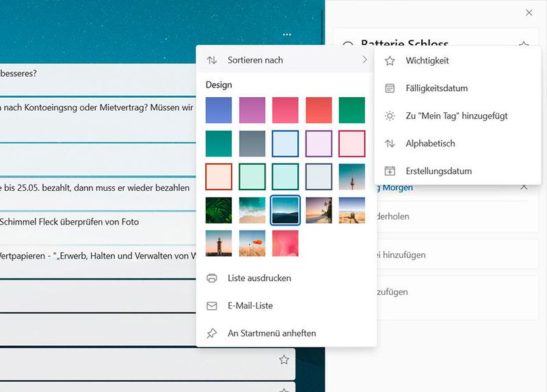Choose the solid green design color
547x392 pixels.
pyautogui.click(x=352, y=110)
